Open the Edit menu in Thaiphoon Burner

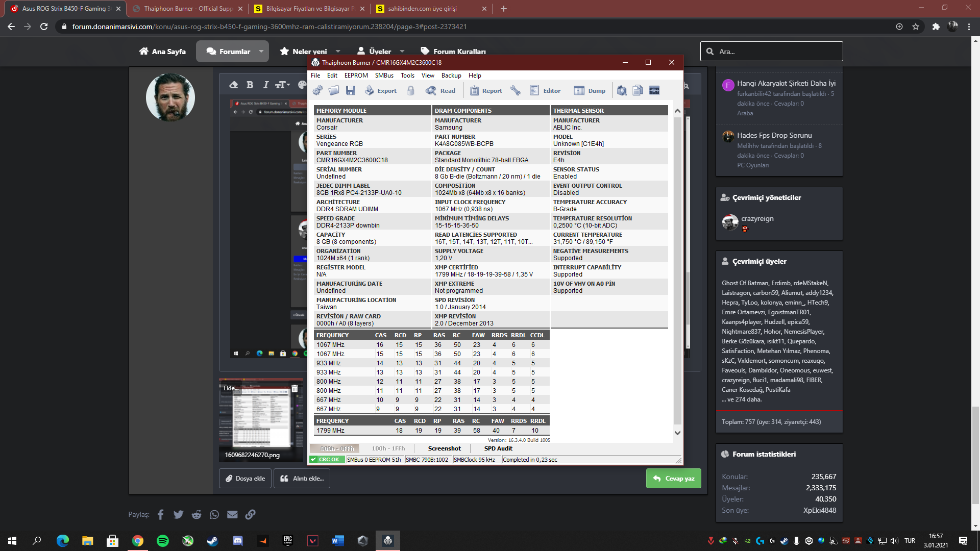pos(332,76)
